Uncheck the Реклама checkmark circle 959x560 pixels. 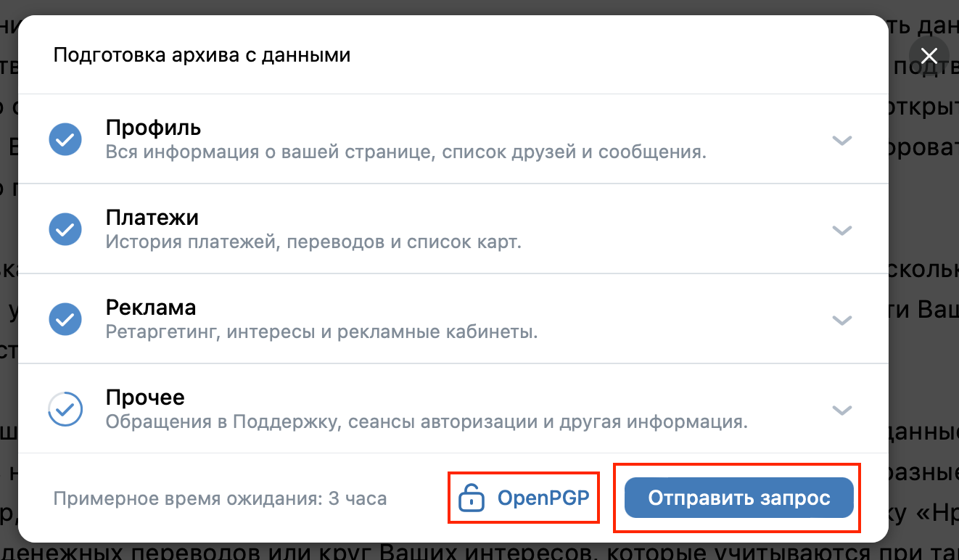click(65, 318)
